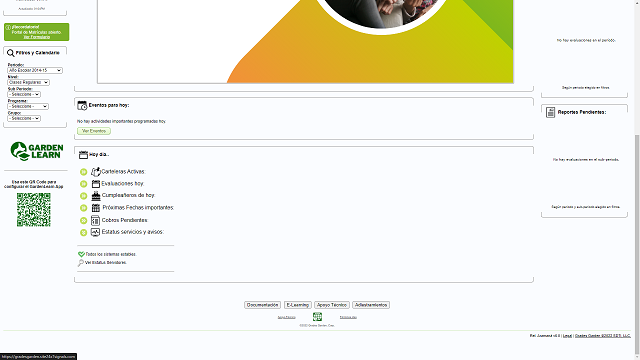The width and height of the screenshot is (640, 360).
Task: Open the Nivel dropdown
Action: [x=29, y=82]
